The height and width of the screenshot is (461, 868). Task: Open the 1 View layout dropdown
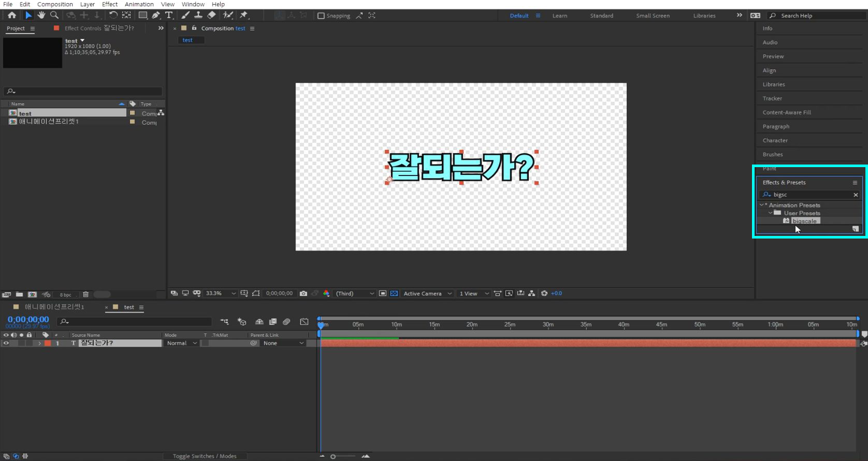coord(474,293)
